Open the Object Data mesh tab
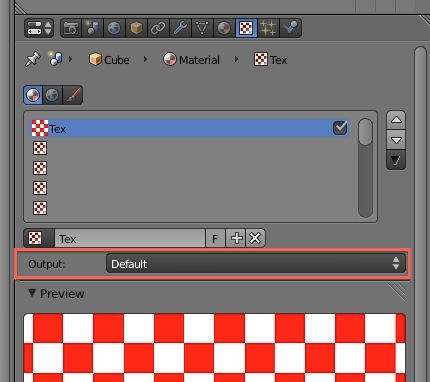430x382 pixels. (x=202, y=28)
